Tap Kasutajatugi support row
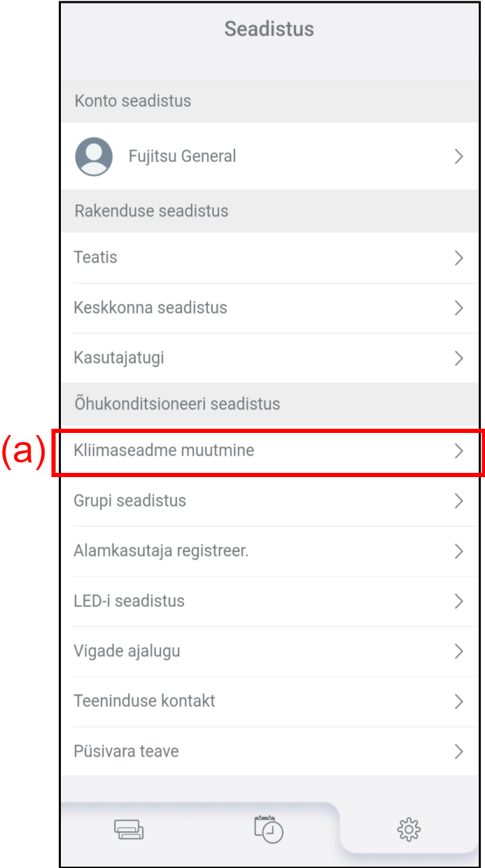The image size is (485, 868). [x=119, y=358]
